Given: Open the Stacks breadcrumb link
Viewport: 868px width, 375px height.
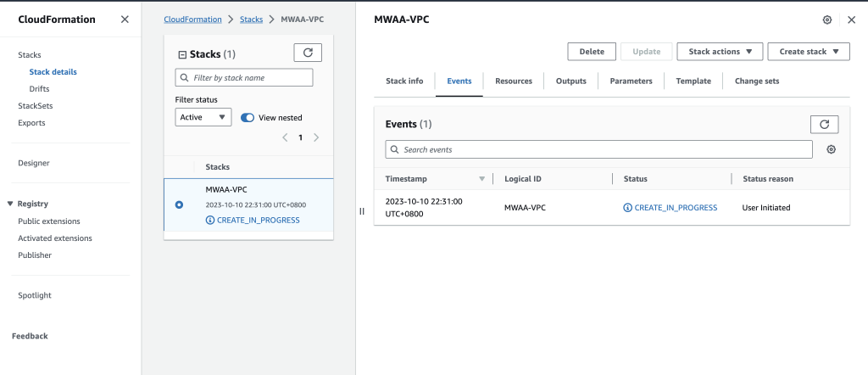Looking at the screenshot, I should pyautogui.click(x=251, y=20).
